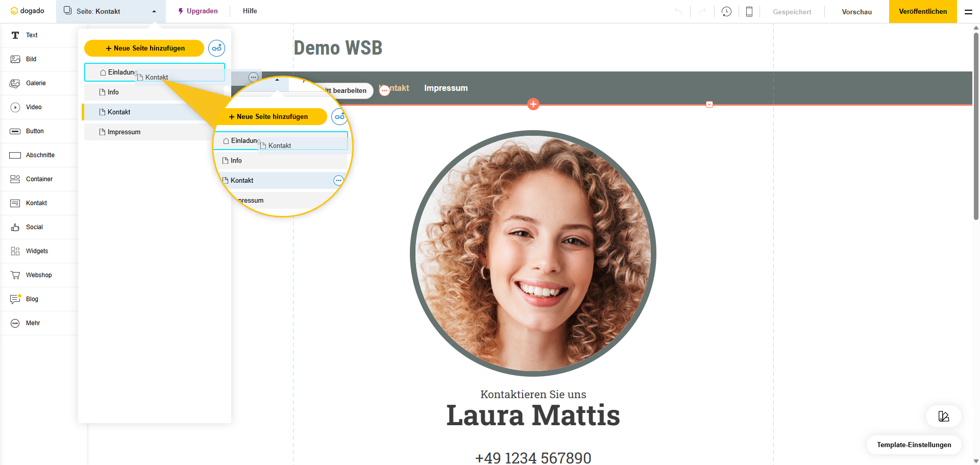Choose the Video element in sidebar

click(x=34, y=107)
